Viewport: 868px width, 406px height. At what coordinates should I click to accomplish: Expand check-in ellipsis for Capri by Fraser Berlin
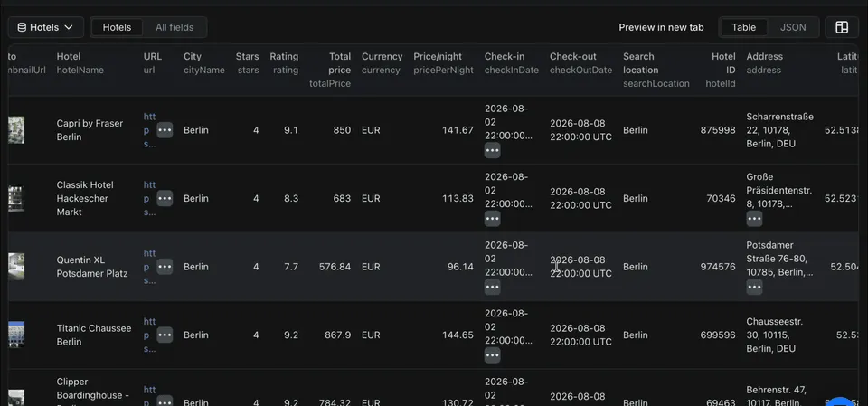click(492, 150)
